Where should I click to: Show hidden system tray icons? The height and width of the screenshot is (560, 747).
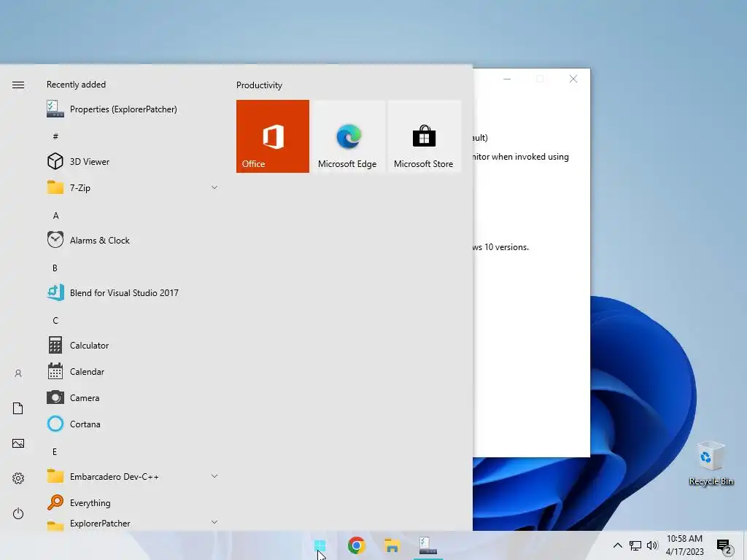pyautogui.click(x=617, y=545)
